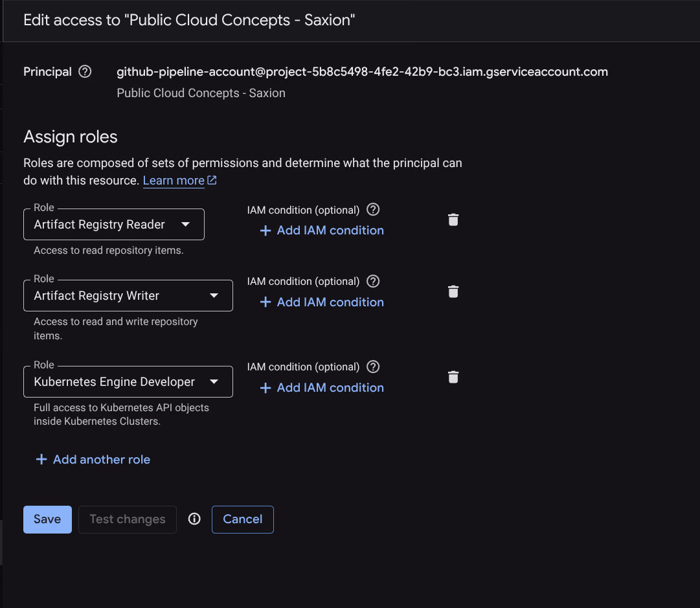Click the Test changes button
Screen dimensions: 700x608
(127, 519)
